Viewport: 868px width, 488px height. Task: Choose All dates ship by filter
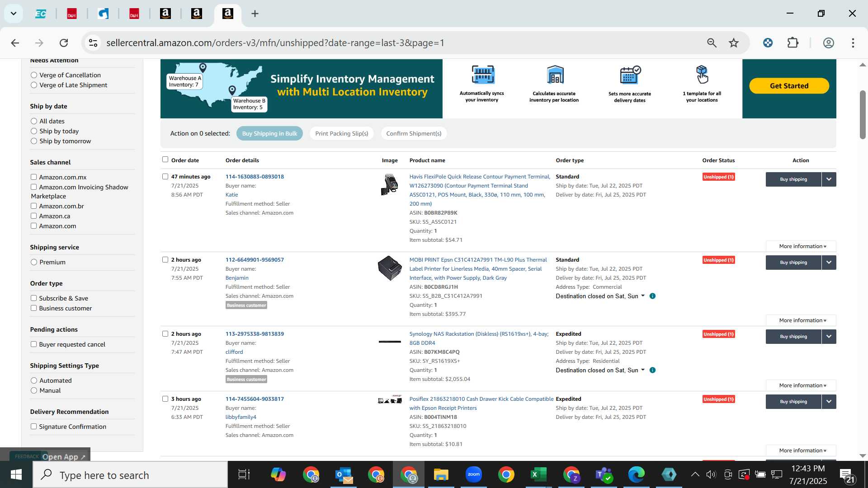pyautogui.click(x=34, y=122)
